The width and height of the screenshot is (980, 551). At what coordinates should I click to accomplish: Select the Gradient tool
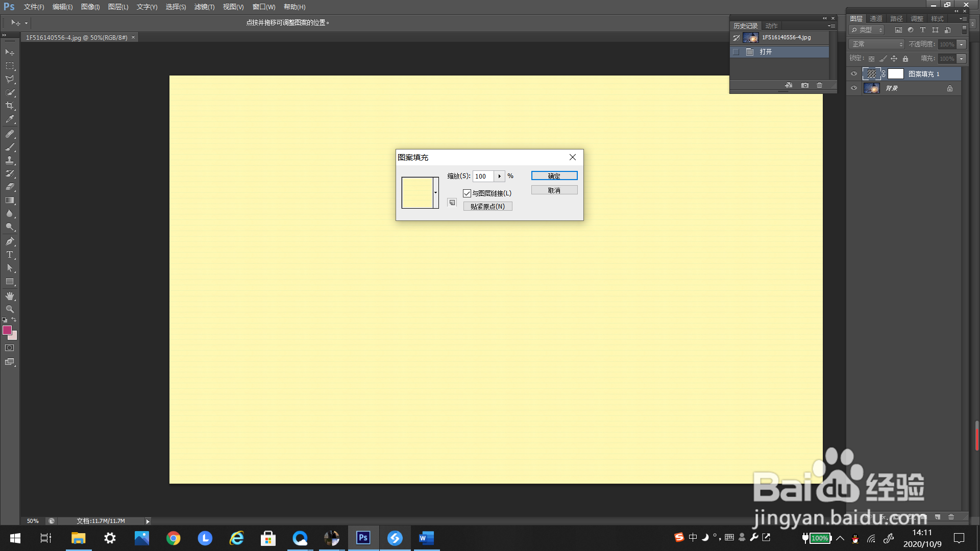10,201
